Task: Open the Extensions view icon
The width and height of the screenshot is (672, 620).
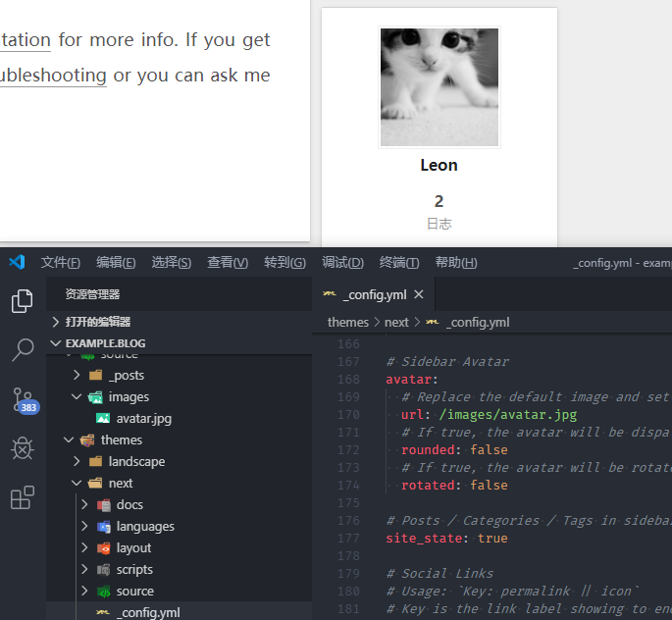Action: pos(22,498)
